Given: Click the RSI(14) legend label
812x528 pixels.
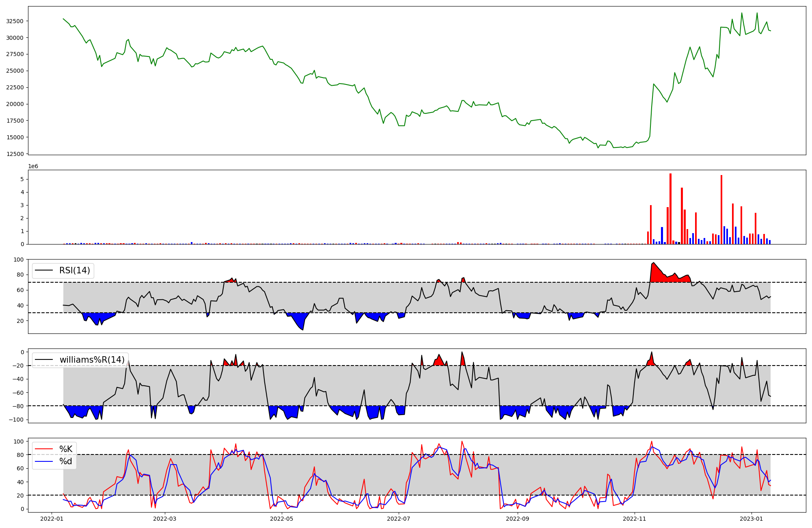Looking at the screenshot, I should point(75,270).
